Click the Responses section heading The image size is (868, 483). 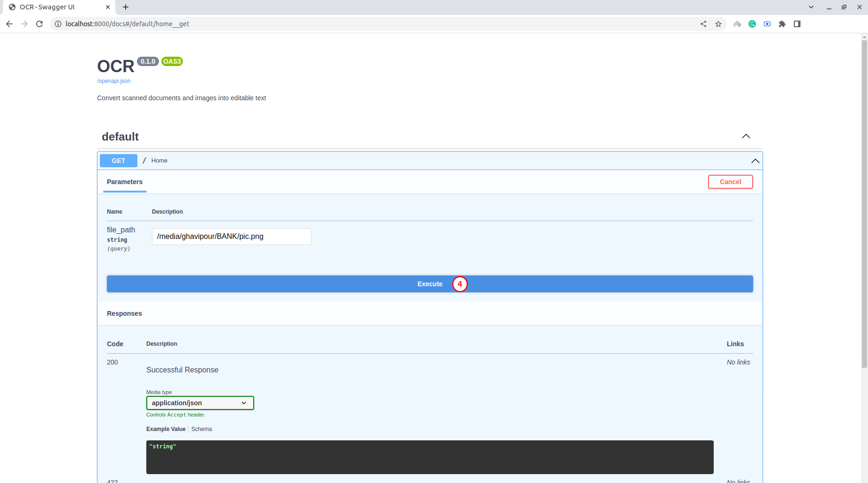click(x=124, y=313)
